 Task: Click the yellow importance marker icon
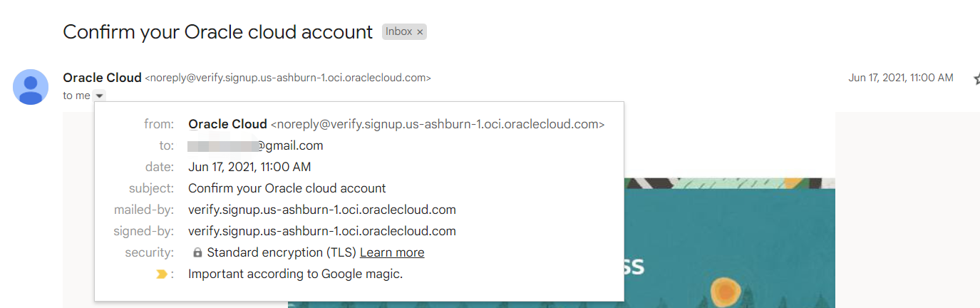162,274
